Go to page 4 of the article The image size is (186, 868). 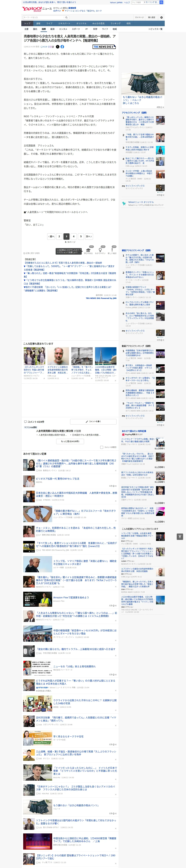tap(74, 237)
